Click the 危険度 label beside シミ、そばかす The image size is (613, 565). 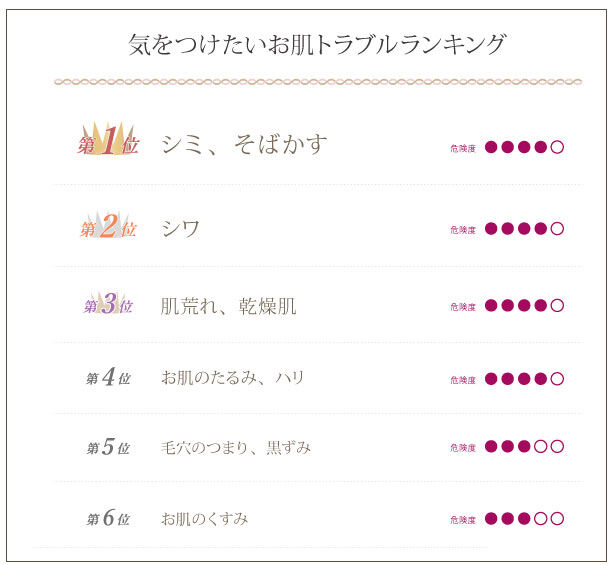pyautogui.click(x=463, y=148)
